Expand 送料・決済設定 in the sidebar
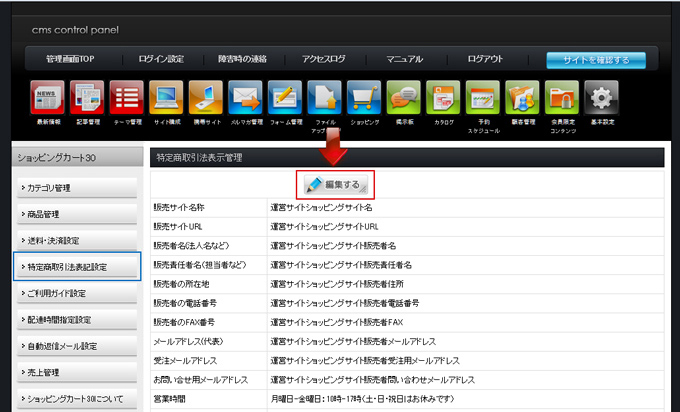Viewport: 680px width, 412px height. click(x=76, y=241)
